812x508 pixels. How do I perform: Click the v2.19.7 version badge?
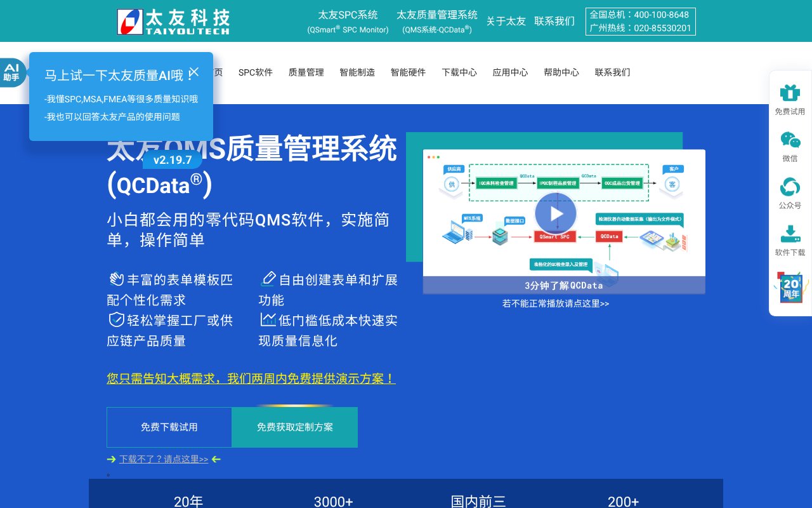click(172, 159)
